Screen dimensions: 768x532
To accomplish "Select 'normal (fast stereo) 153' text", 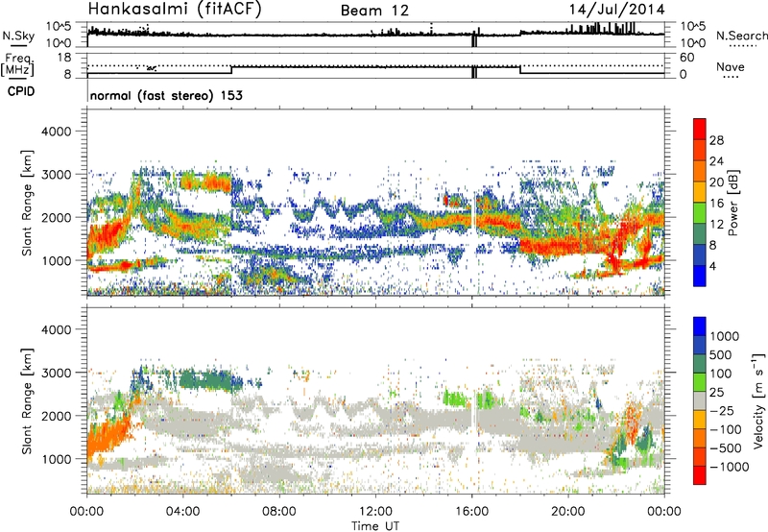I will 166,95.
